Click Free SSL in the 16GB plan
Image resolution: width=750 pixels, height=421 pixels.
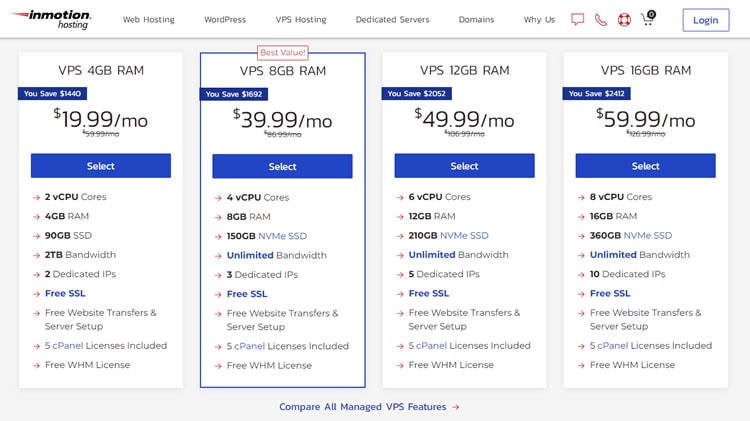click(610, 293)
